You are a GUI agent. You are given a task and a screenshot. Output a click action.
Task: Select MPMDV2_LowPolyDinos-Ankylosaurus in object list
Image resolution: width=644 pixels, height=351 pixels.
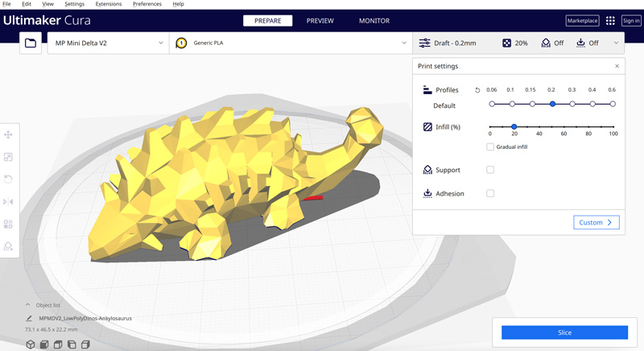coord(85,318)
